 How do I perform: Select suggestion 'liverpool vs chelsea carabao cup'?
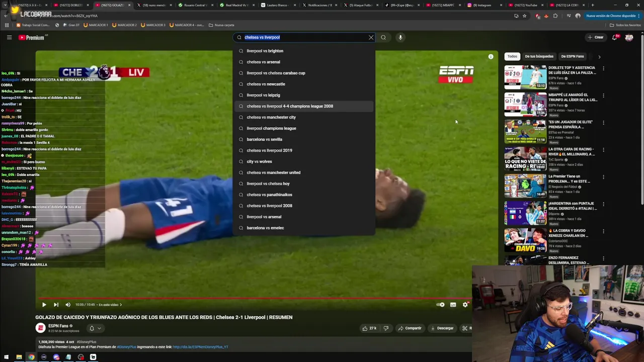pos(304,73)
